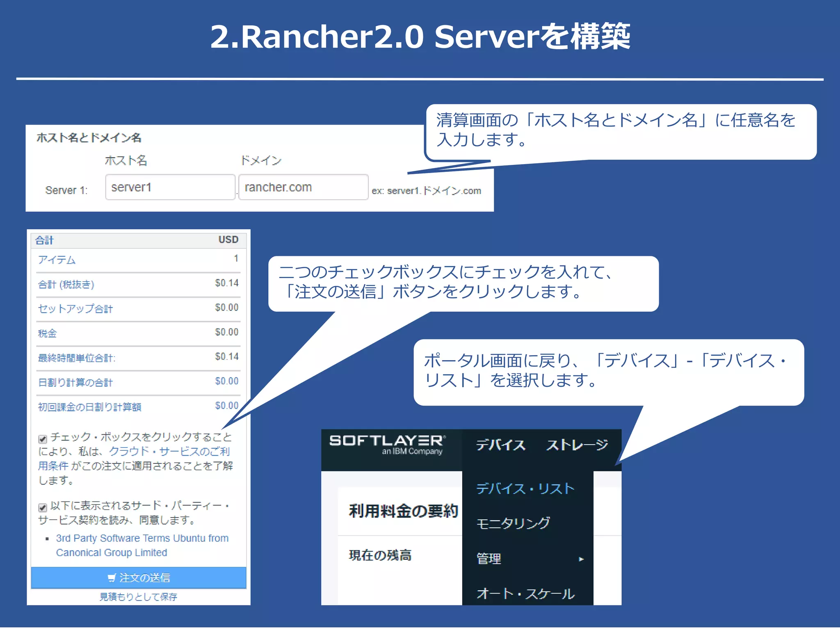Click the 初回課金の日割り計算額 row label
The image size is (840, 630).
tap(89, 407)
